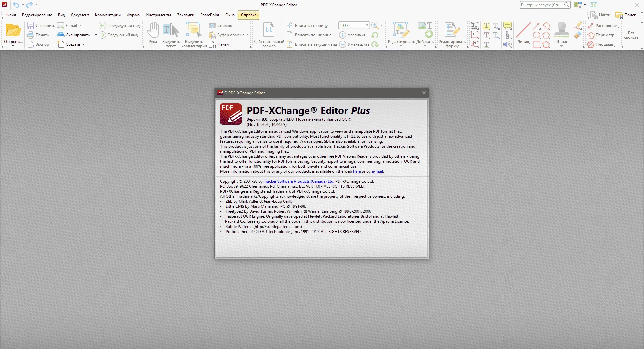The image size is (644, 349).
Task: Click the Undo arrow in title bar
Action: pos(16,5)
